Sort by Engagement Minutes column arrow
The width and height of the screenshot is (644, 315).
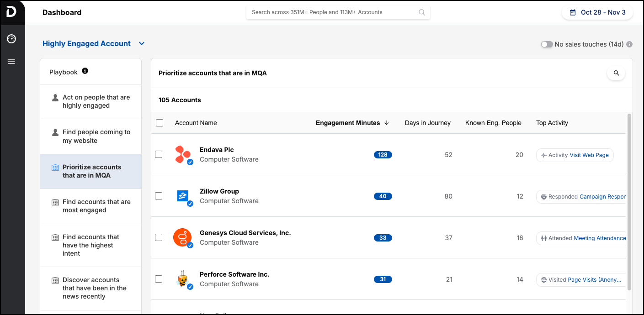pyautogui.click(x=387, y=123)
